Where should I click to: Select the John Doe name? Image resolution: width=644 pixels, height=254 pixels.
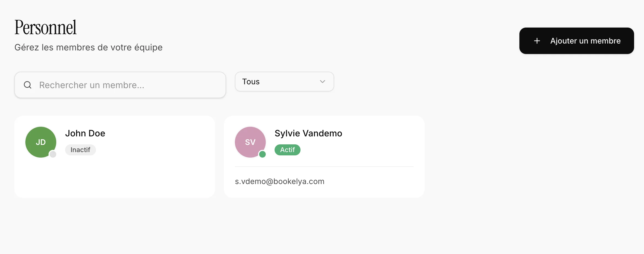[85, 133]
